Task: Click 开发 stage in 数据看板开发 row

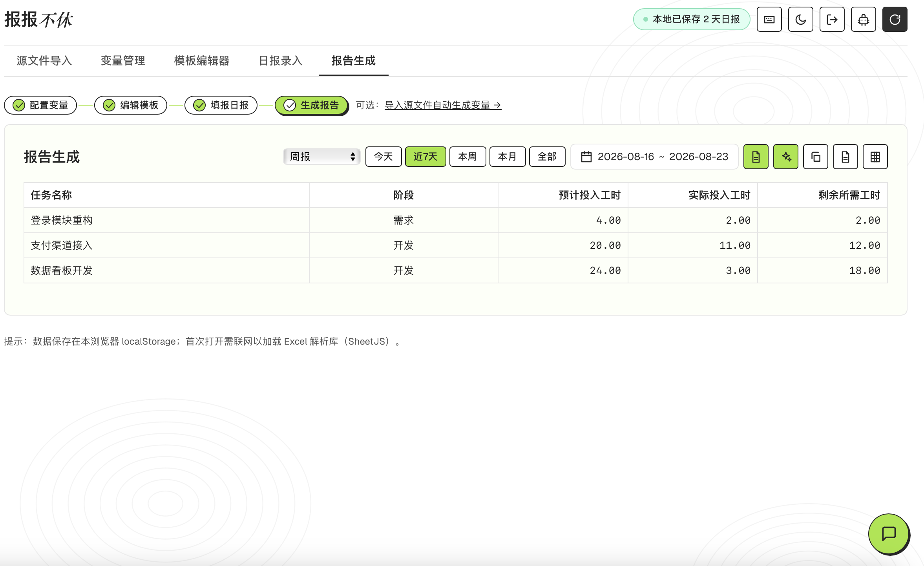Action: (x=404, y=270)
